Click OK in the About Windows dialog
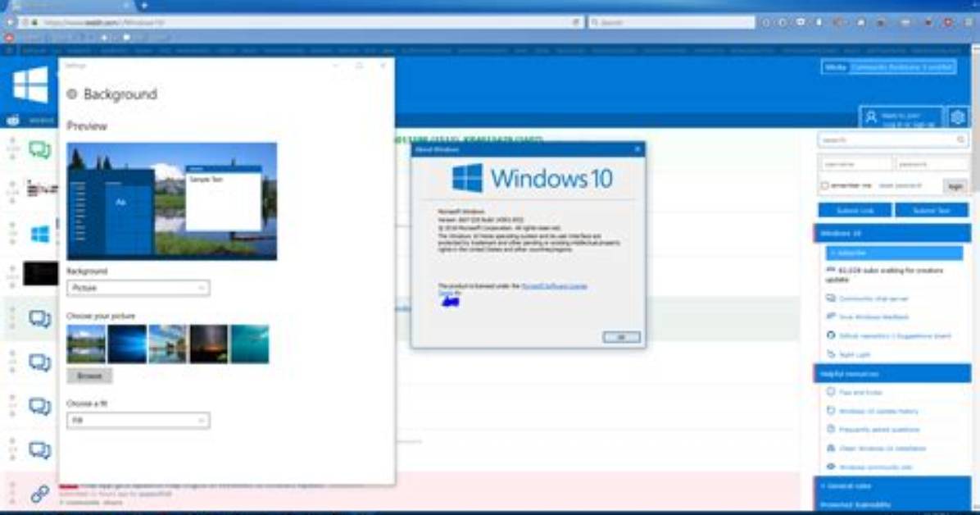980x515 pixels. [621, 337]
